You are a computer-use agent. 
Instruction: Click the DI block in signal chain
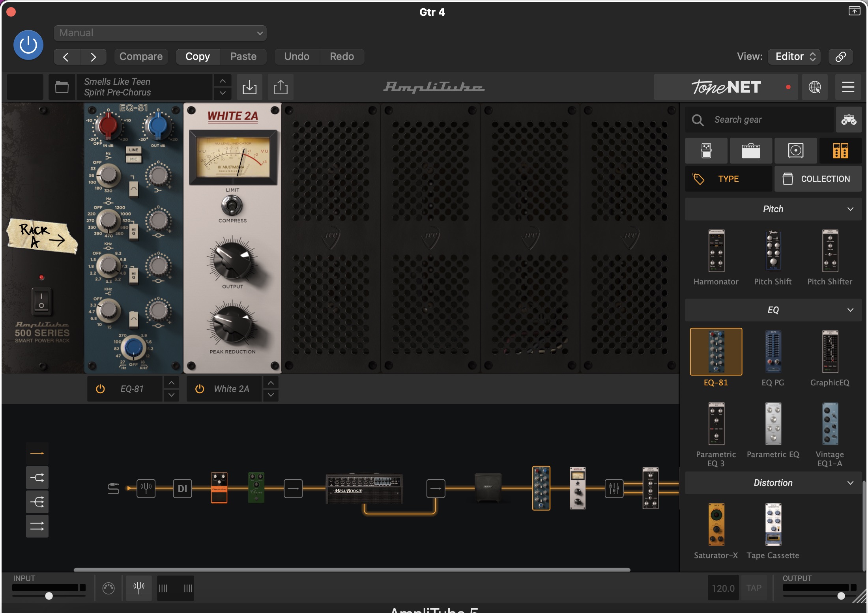pos(182,489)
